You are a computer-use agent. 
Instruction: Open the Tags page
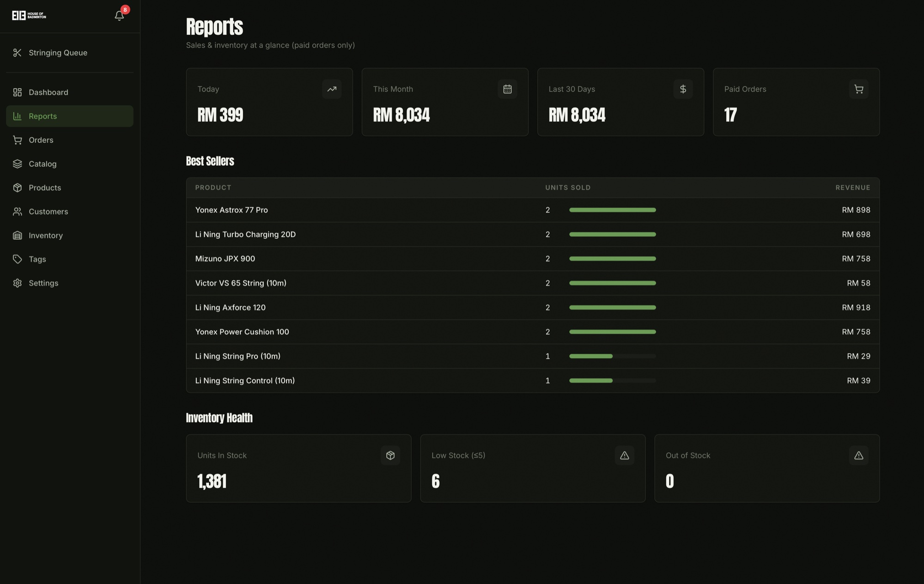coord(70,259)
